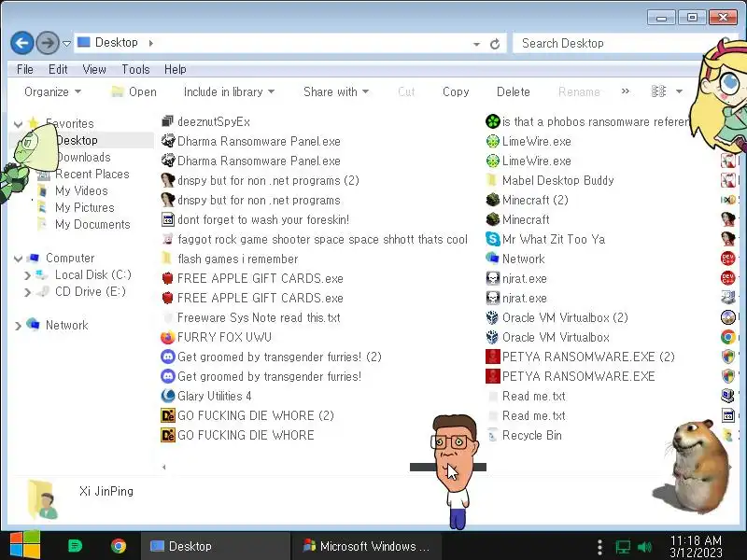Screen dimensions: 747x560
Task: Open the address bar history dropdown
Action: coord(476,44)
